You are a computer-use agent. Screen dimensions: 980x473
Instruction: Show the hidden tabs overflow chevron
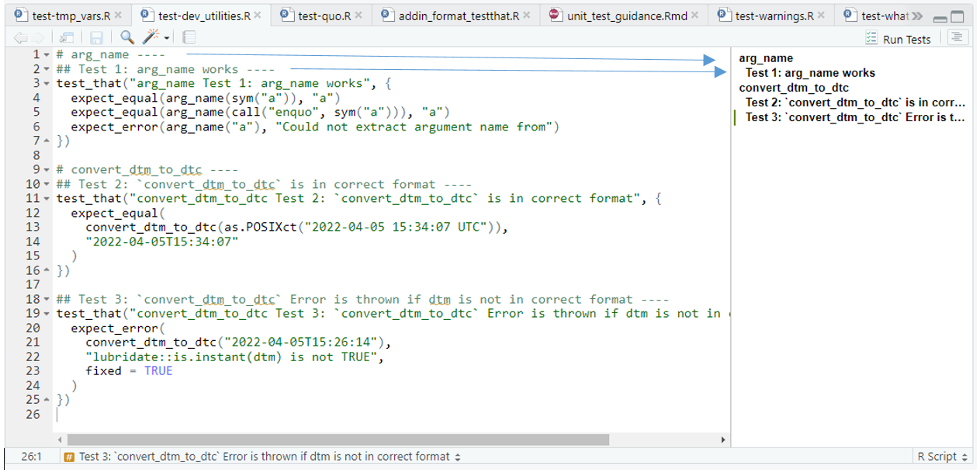[916, 16]
